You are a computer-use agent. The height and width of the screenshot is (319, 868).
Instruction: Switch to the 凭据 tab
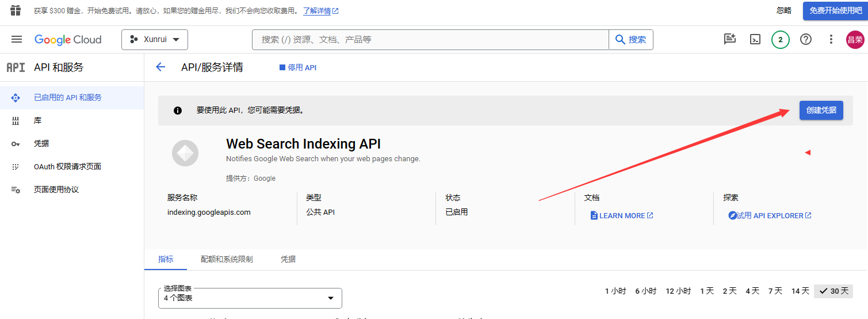click(x=288, y=259)
